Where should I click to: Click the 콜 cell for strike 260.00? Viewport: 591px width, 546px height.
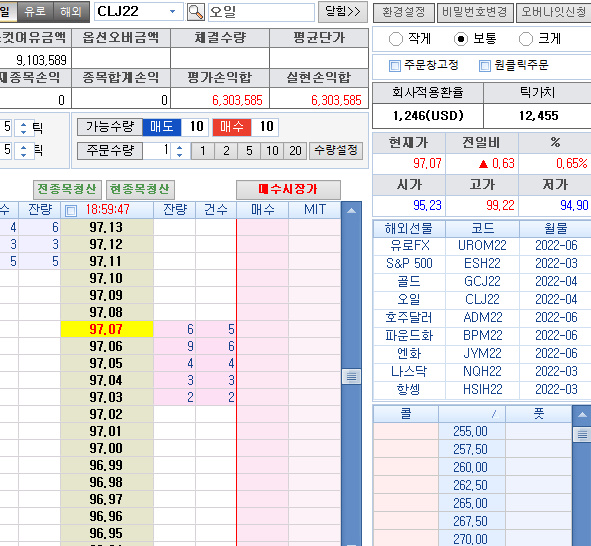[x=406, y=468]
